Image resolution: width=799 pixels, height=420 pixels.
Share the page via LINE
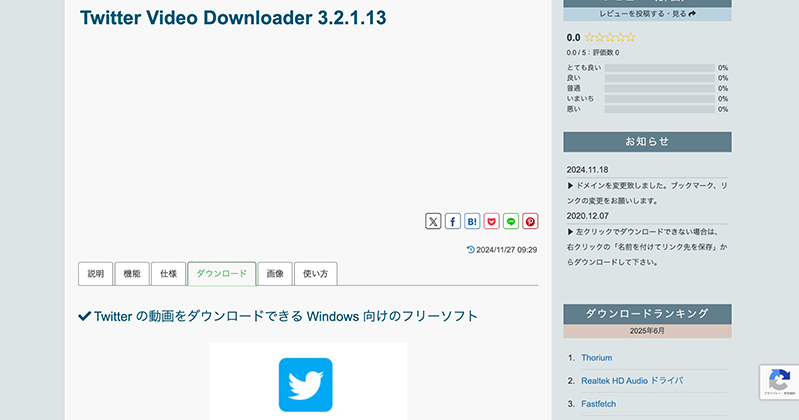point(511,221)
